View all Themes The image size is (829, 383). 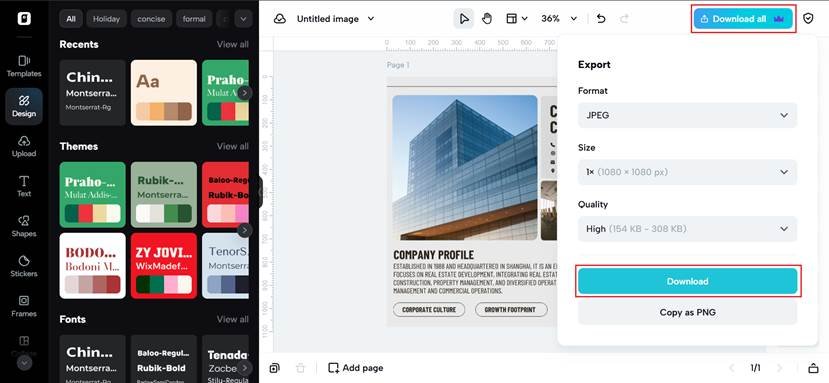coord(232,146)
